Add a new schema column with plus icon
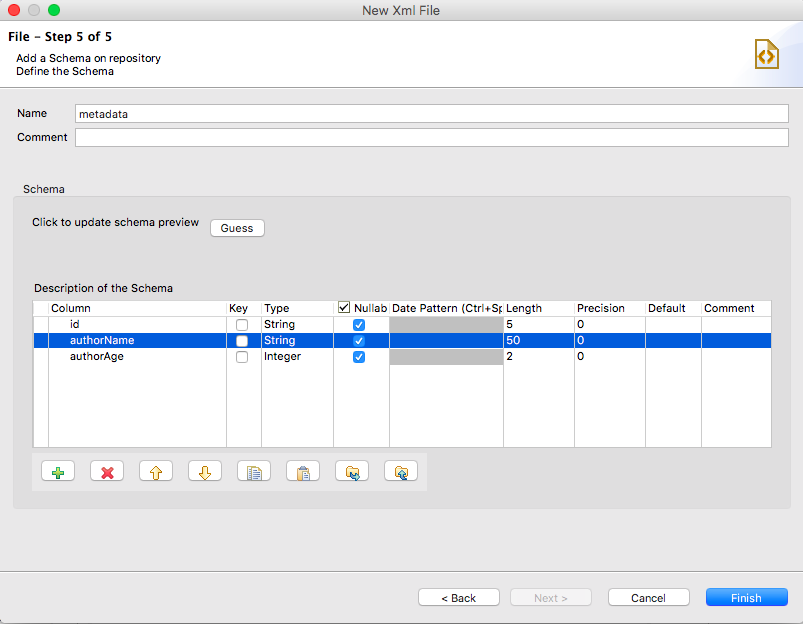Screen dimensions: 803x624 click(57, 470)
